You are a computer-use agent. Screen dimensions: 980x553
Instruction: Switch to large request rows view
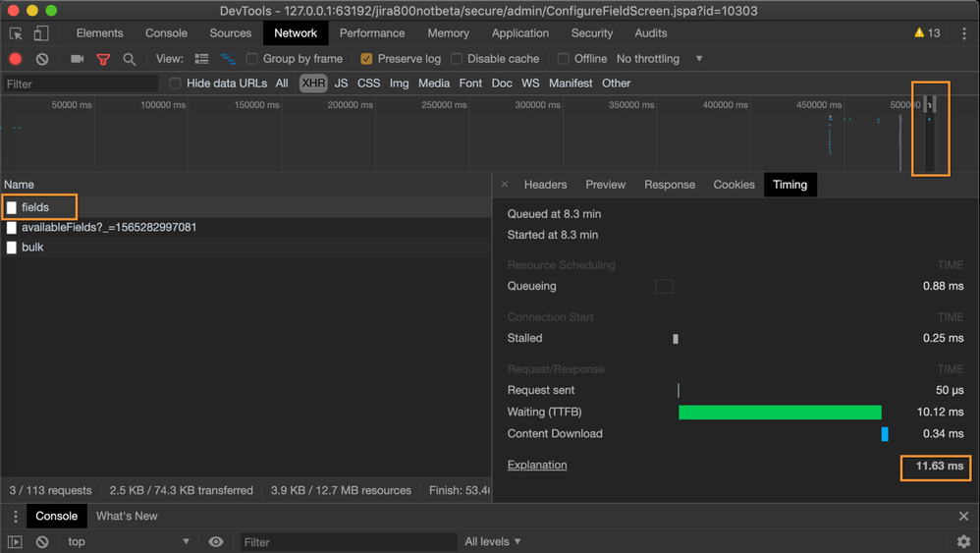[202, 59]
